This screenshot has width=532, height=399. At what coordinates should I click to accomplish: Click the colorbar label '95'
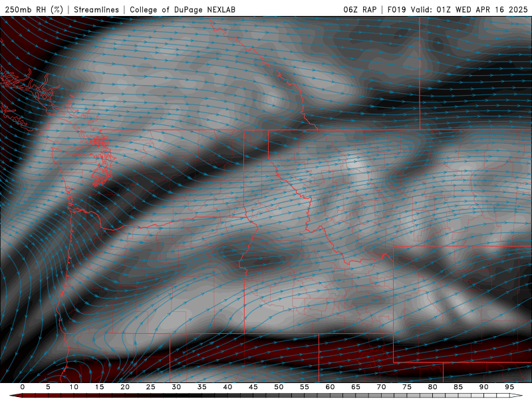[509, 387]
